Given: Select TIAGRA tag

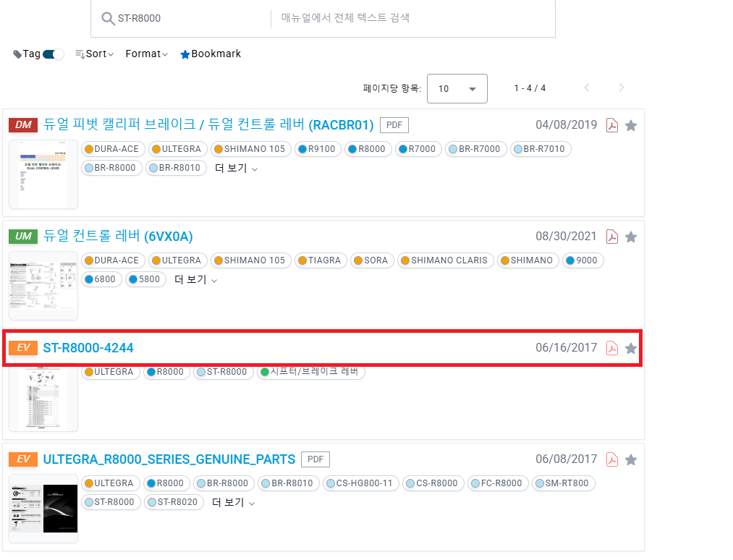Looking at the screenshot, I should click(321, 260).
